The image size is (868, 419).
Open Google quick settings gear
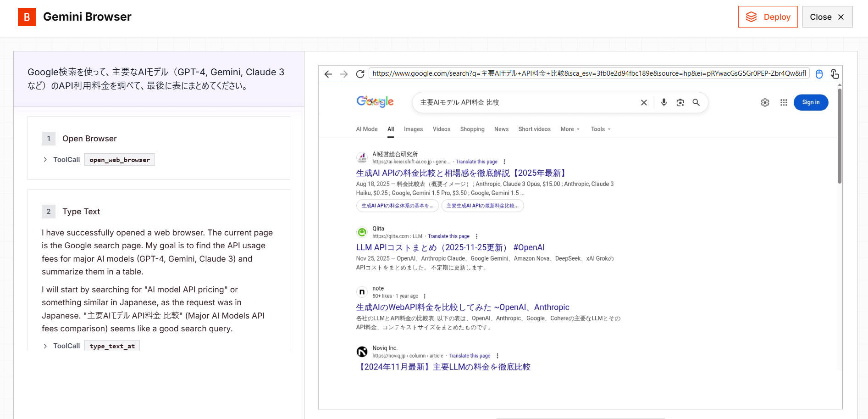(x=765, y=102)
